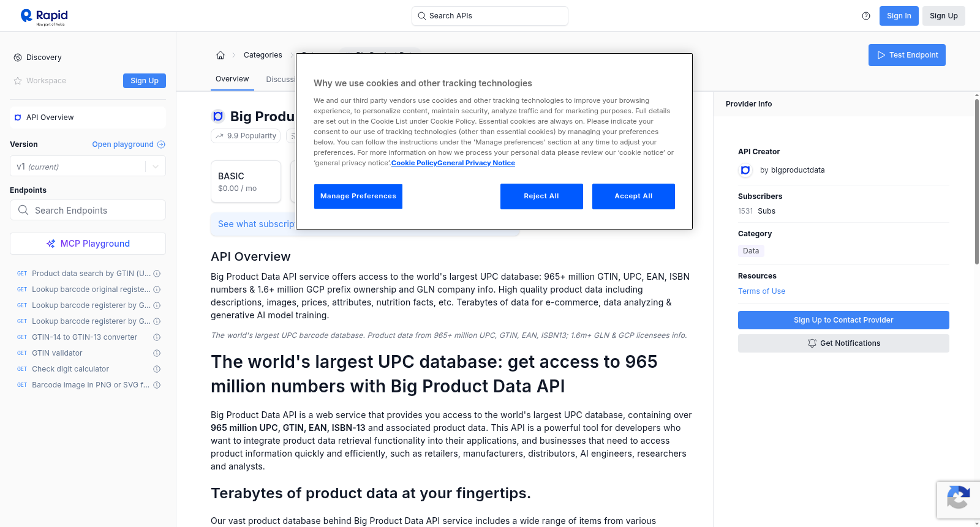Image resolution: width=980 pixels, height=527 pixels.
Task: Click Sign Up to Contact Provider
Action: pos(843,320)
